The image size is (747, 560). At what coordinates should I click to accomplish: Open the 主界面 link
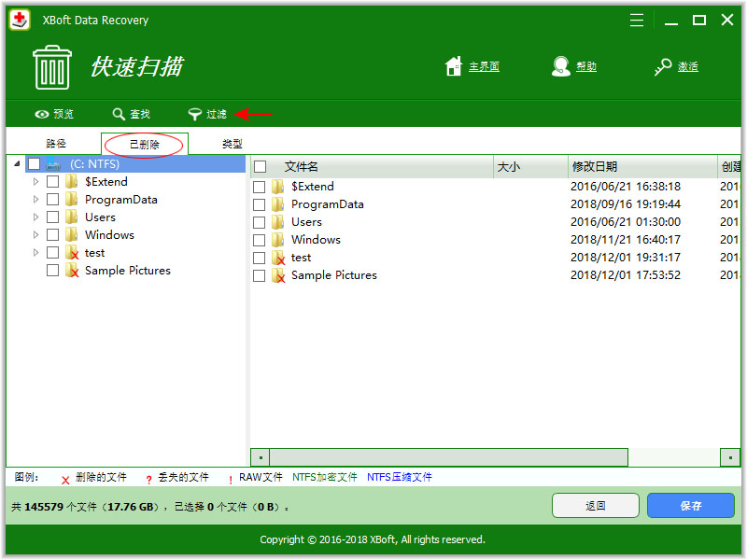coord(484,66)
